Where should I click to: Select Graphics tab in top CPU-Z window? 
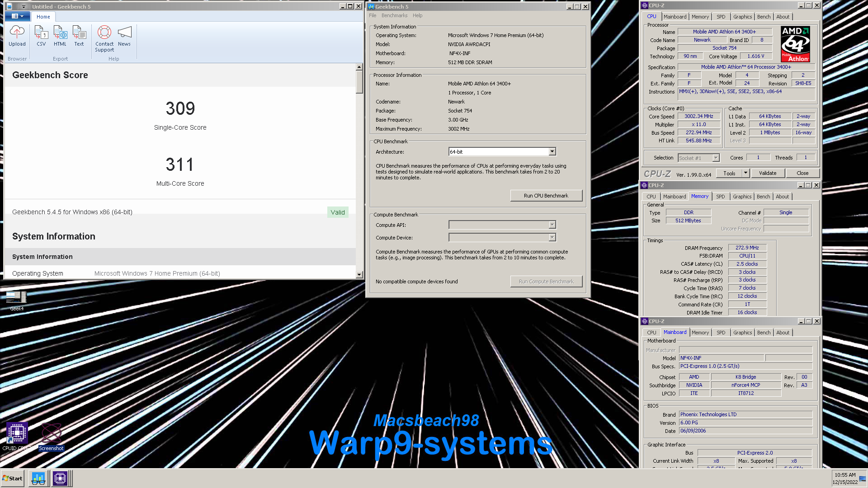tap(743, 17)
